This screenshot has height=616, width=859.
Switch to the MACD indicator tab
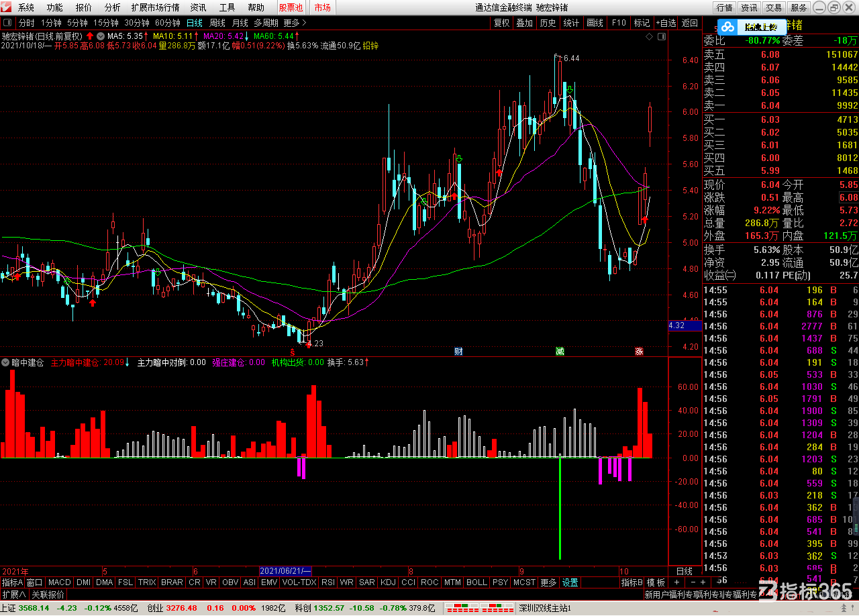tap(60, 582)
